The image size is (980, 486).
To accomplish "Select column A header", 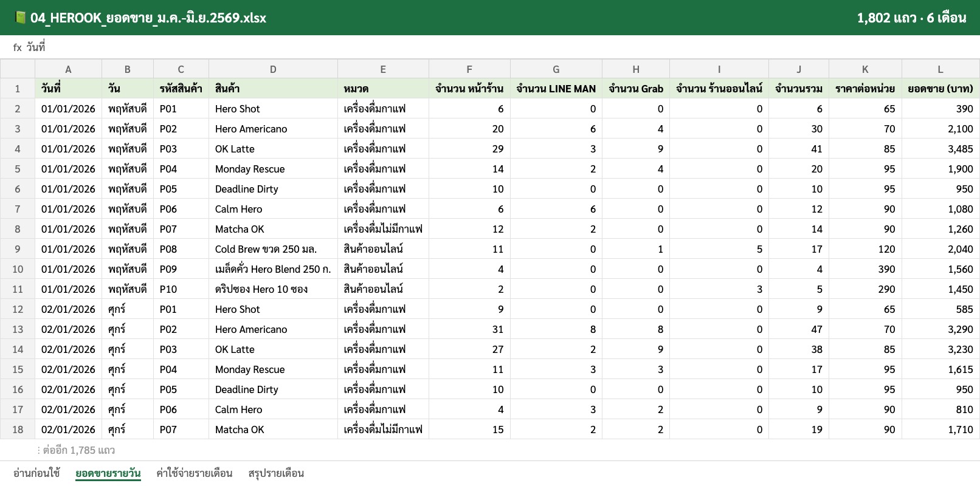I will coord(68,69).
